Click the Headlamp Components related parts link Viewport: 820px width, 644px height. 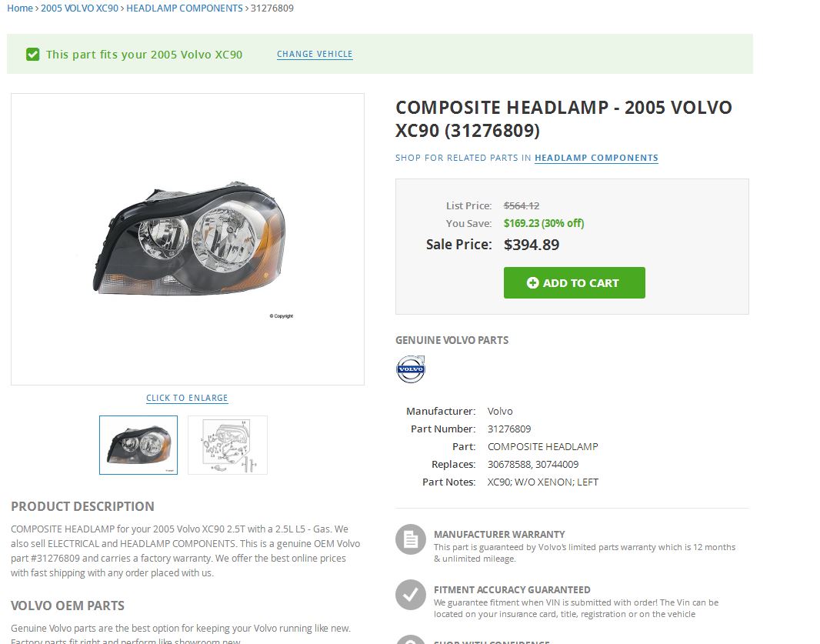(x=596, y=158)
